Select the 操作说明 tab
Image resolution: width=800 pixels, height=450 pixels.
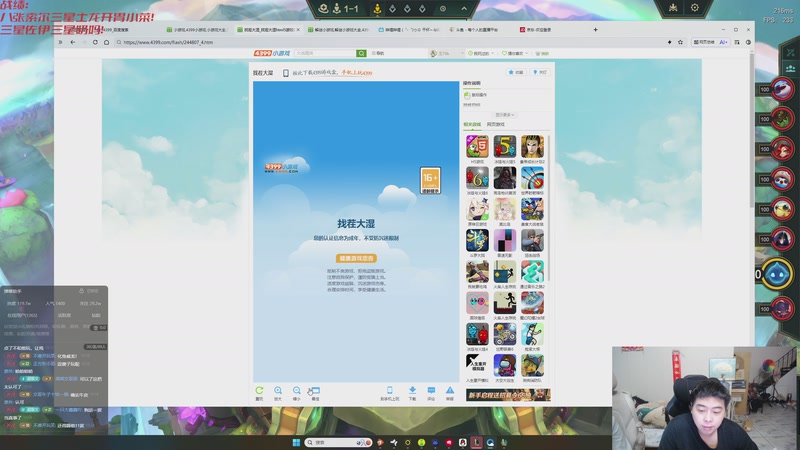(471, 83)
